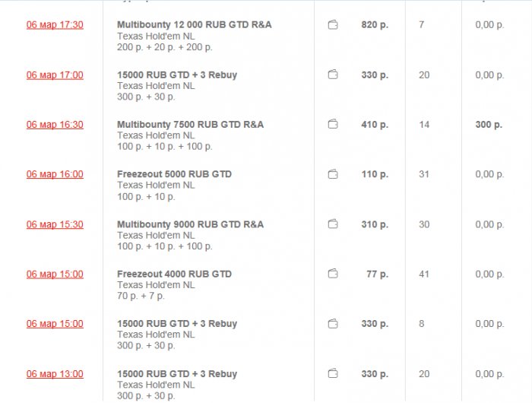This screenshot has height=403, width=532.
Task: Click wallet icon beside 410 р. buy-in
Action: 333,124
